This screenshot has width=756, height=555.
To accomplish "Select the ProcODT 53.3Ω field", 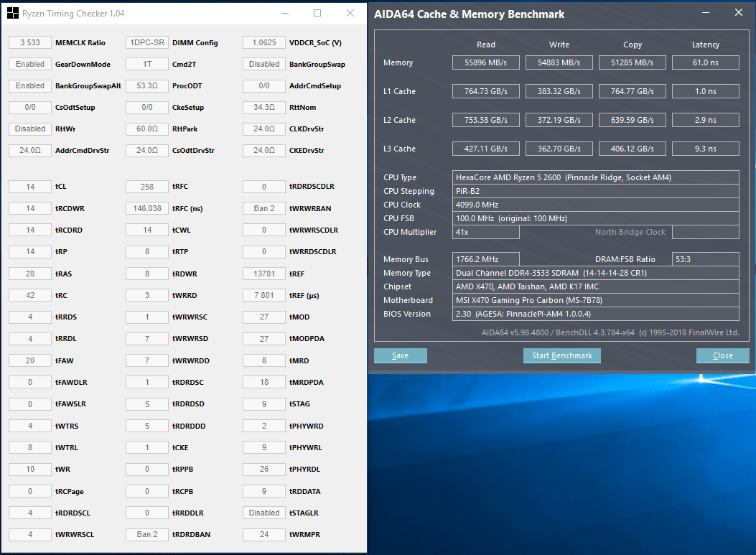I will [x=147, y=85].
